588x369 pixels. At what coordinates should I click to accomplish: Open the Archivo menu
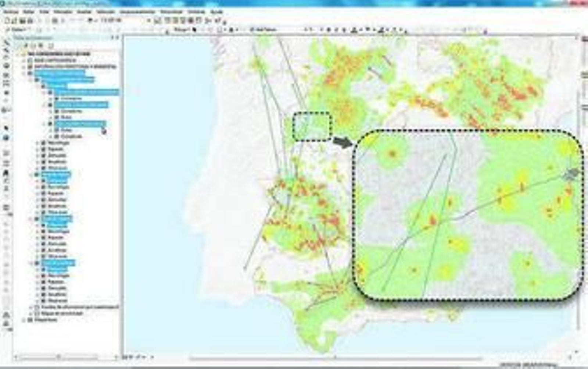pyautogui.click(x=11, y=12)
